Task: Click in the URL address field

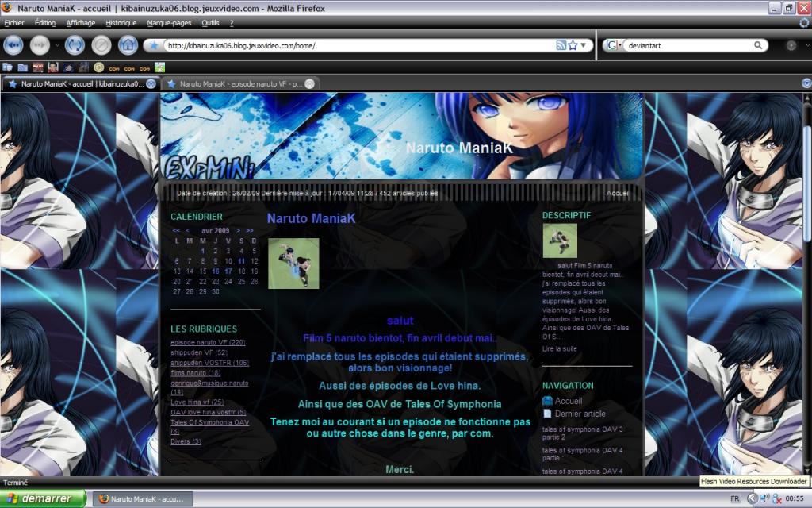Action: [359, 45]
